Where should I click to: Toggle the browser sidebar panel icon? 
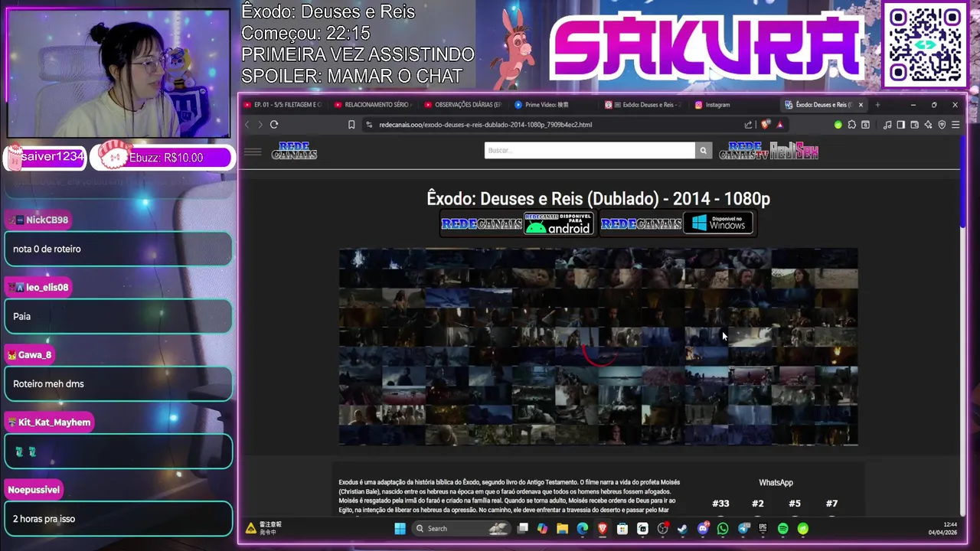(x=901, y=125)
